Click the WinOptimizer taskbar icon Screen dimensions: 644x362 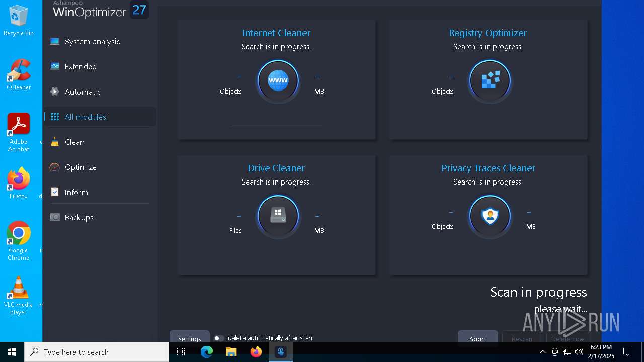coord(281,352)
